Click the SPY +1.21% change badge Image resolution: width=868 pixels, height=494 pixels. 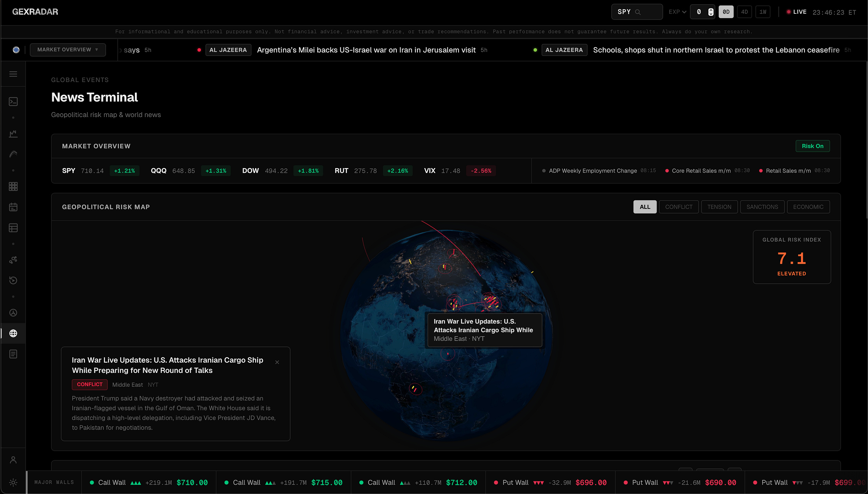tap(124, 171)
